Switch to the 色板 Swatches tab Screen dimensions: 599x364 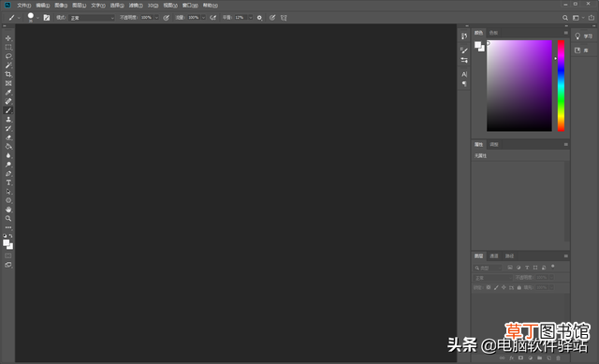pyautogui.click(x=493, y=33)
